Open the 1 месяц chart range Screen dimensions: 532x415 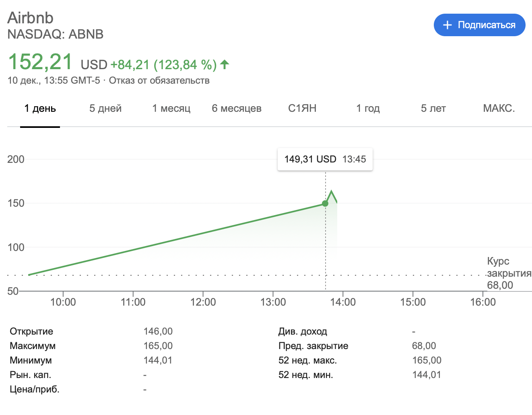pyautogui.click(x=171, y=108)
